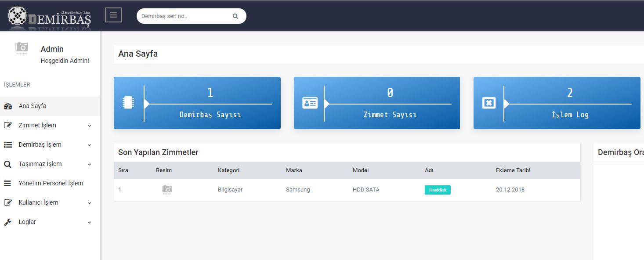Click the Demirbaş Sayısı chip icon
The image size is (644, 260).
pos(128,103)
